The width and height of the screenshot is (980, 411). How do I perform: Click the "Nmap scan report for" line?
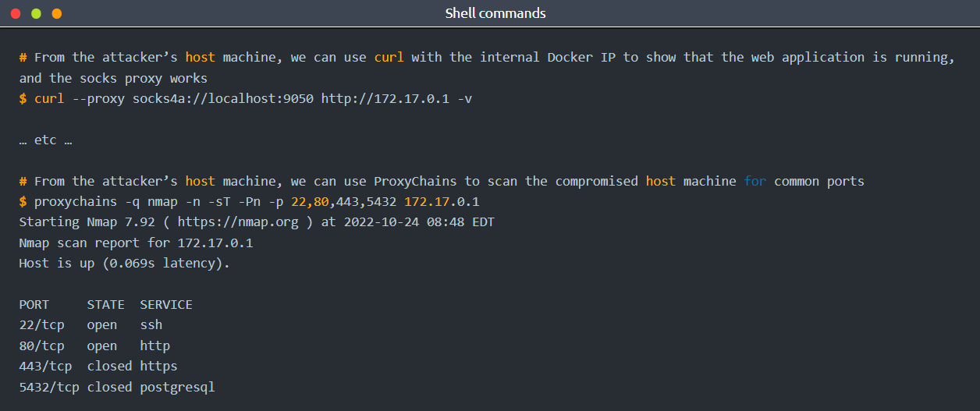tap(136, 243)
